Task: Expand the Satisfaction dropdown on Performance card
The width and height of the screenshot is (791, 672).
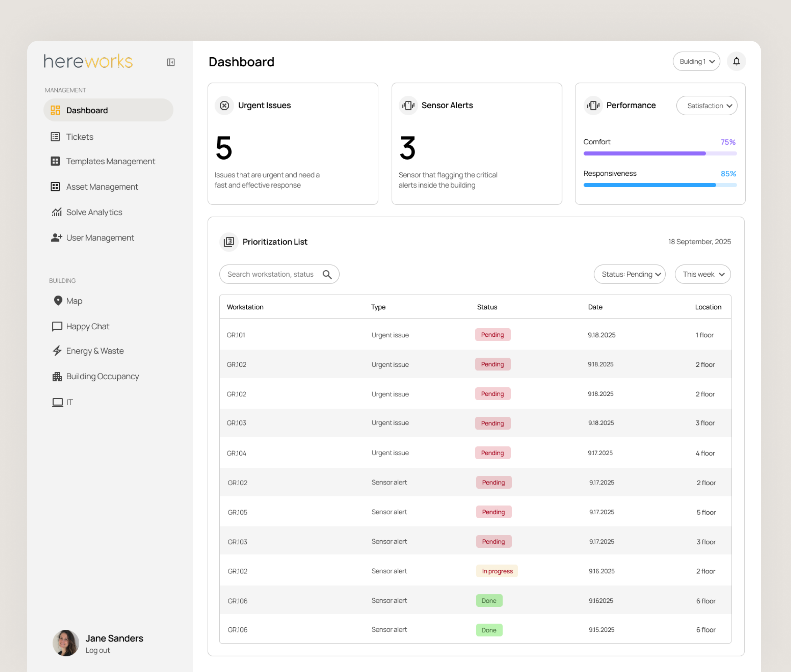Action: [706, 105]
